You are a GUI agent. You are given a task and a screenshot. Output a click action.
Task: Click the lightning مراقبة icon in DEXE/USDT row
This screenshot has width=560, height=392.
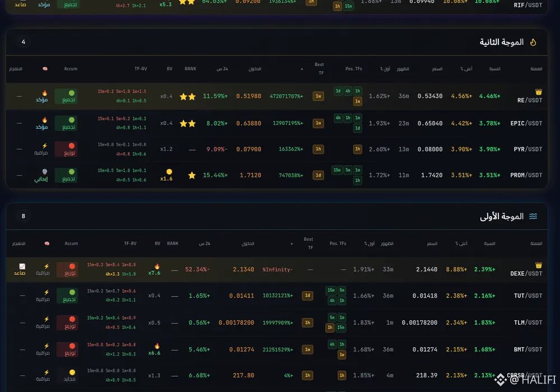(46, 267)
